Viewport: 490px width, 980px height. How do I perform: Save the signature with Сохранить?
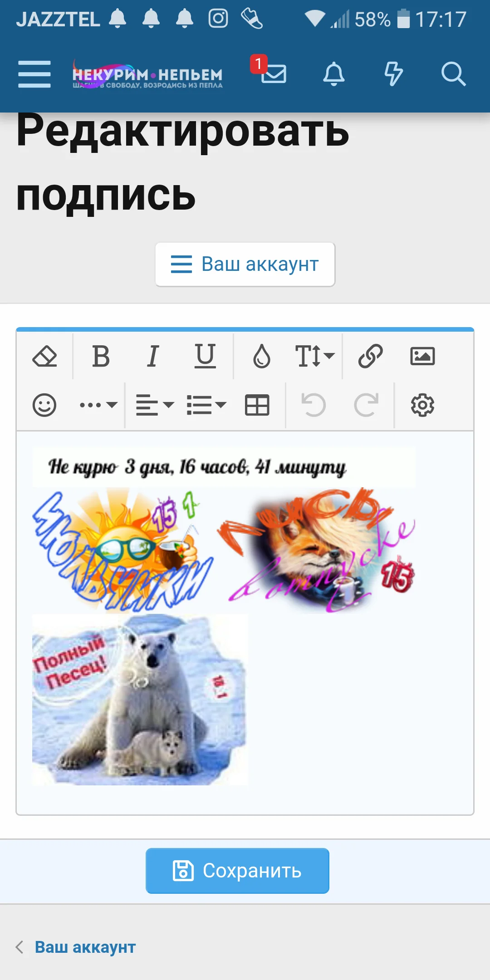coord(237,871)
